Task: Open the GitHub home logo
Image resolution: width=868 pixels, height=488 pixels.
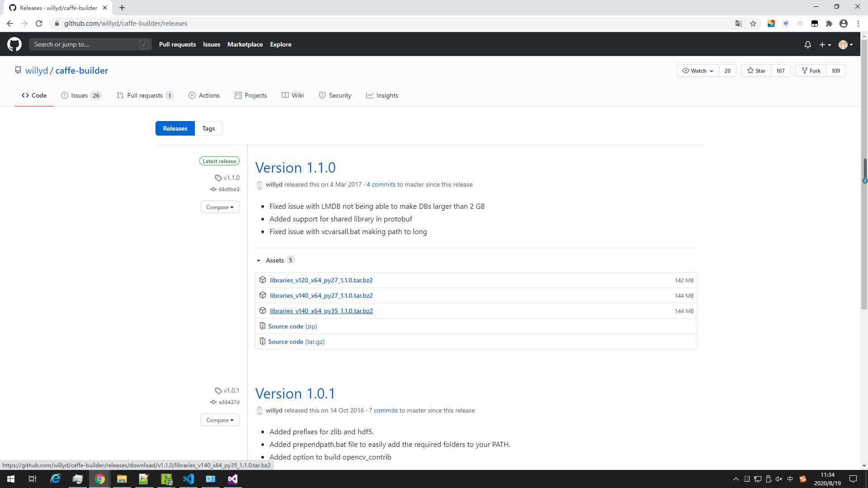Action: point(14,44)
